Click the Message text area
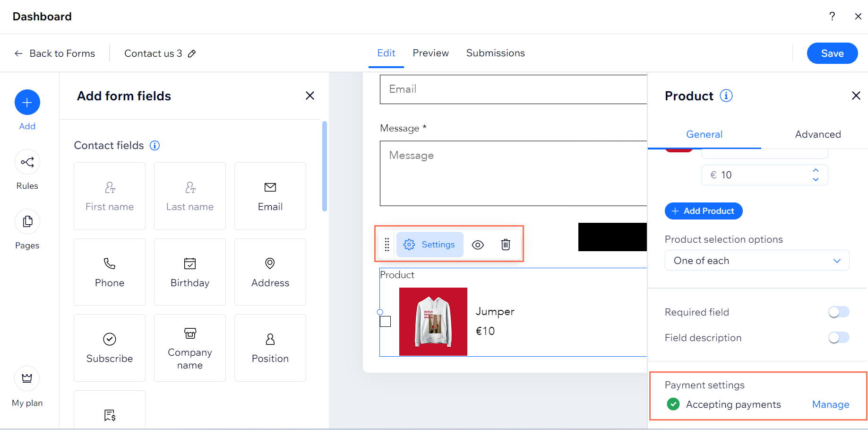 coord(513,173)
